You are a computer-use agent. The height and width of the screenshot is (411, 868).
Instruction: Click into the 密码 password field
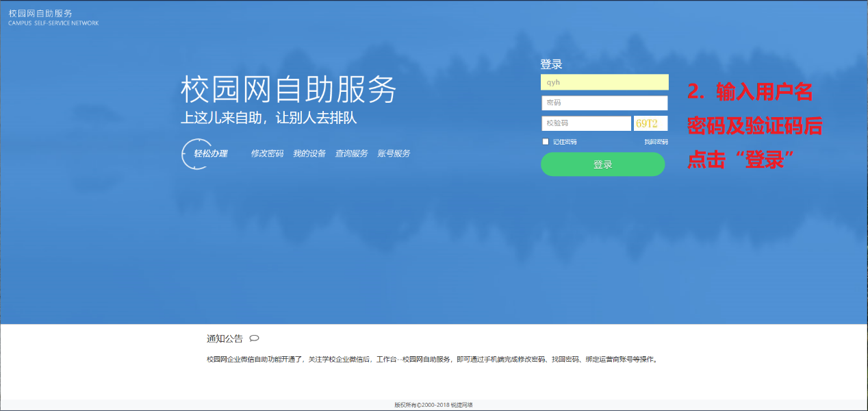pos(604,103)
